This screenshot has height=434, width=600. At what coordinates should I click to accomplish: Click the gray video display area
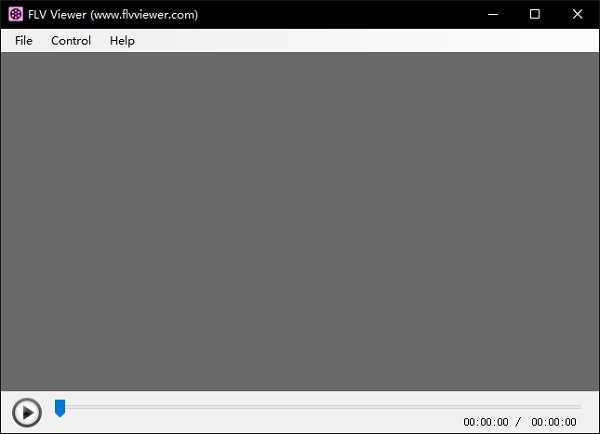pos(300,220)
